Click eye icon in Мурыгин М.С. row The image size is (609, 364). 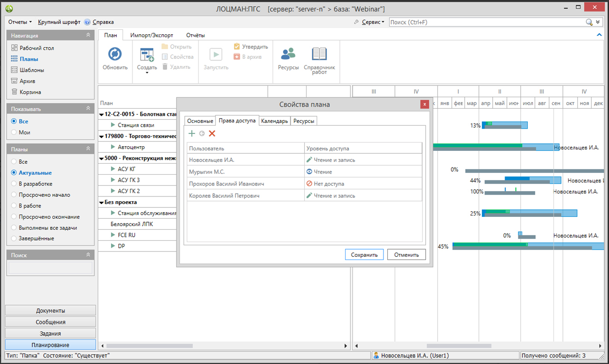pos(309,172)
